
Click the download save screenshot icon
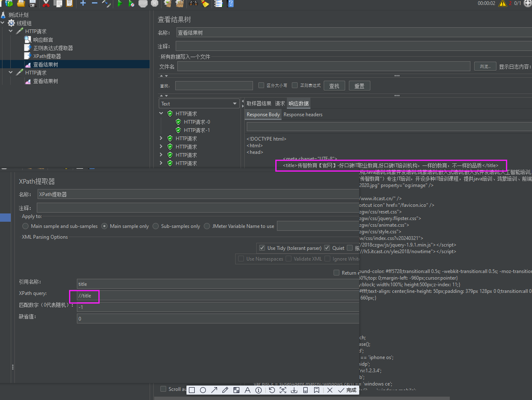(294, 390)
